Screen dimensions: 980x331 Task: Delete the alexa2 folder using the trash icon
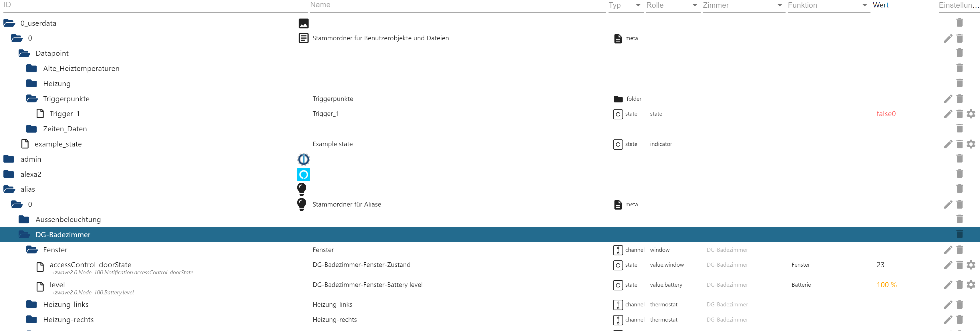pos(959,174)
